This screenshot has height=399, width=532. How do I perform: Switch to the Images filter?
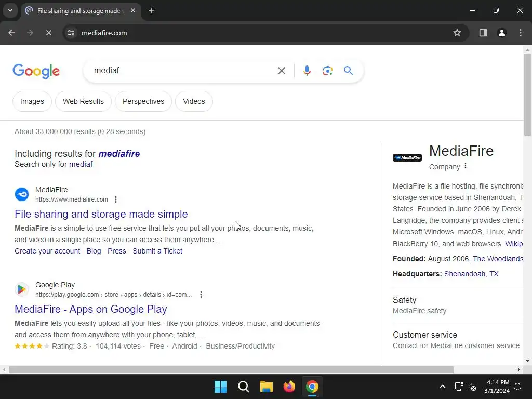32,101
